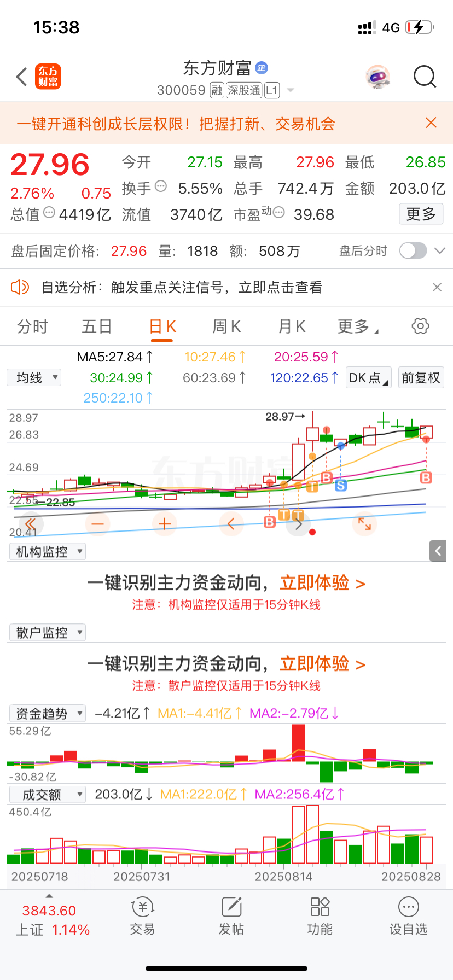Open the 机构监控 dropdown
The image size is (453, 980).
point(48,551)
